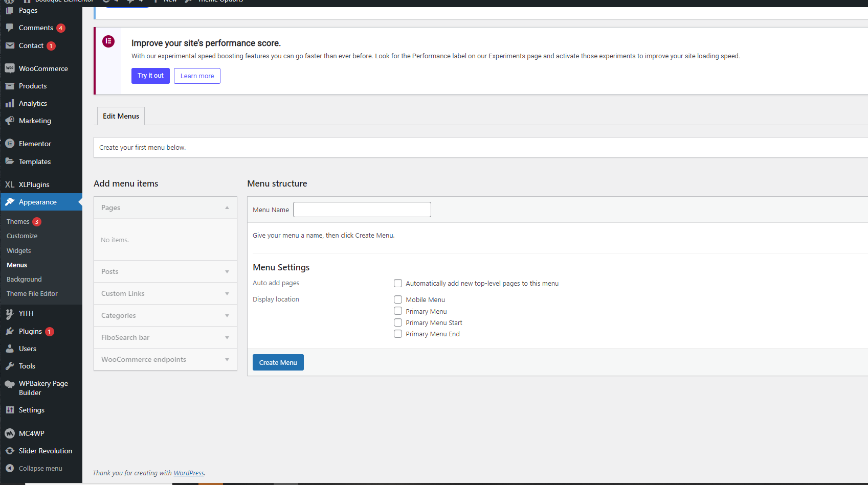Click the Comments count badge 4

(x=61, y=28)
